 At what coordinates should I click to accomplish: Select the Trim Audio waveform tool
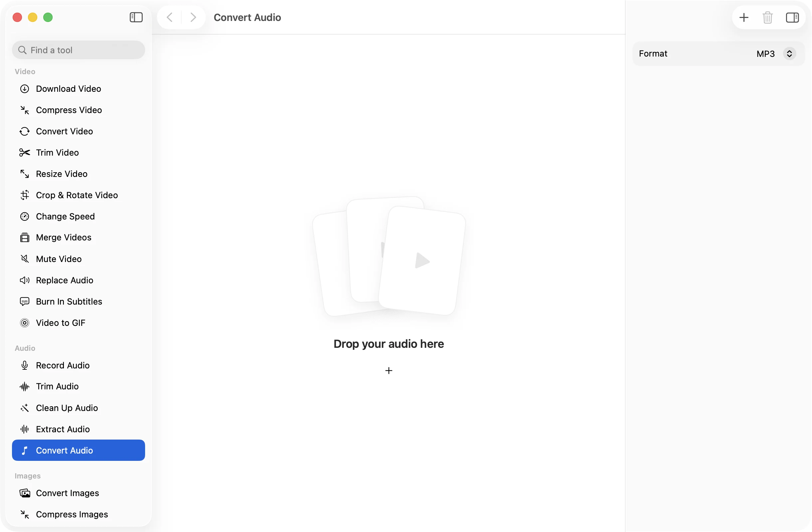pos(79,386)
